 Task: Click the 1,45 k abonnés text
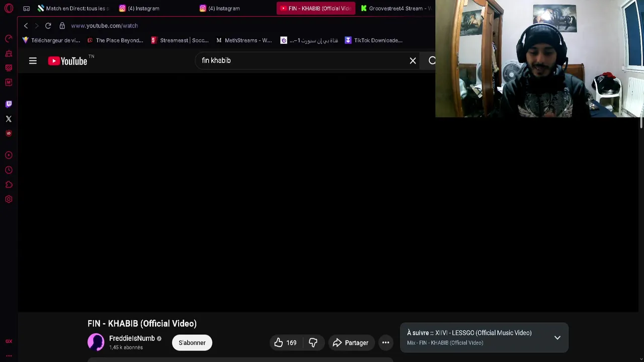coord(126,347)
